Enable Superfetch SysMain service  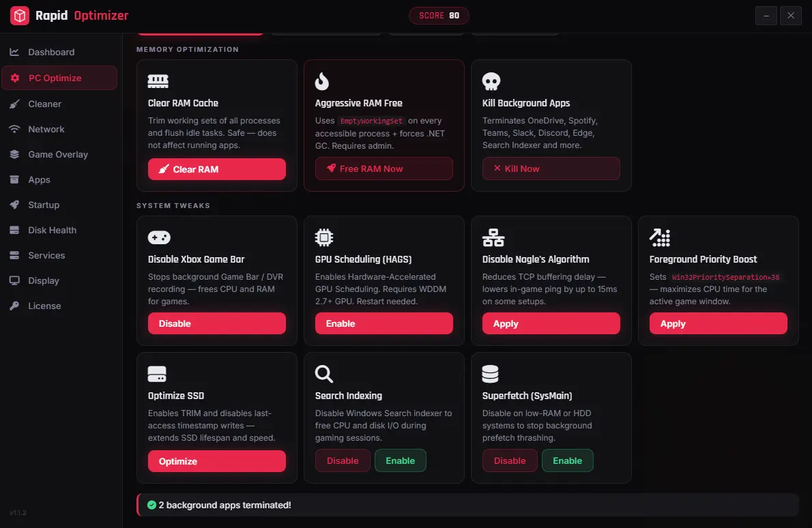click(567, 460)
